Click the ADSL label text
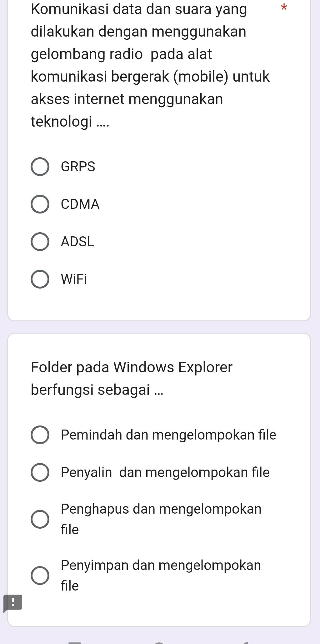This screenshot has width=320, height=644. 77,242
